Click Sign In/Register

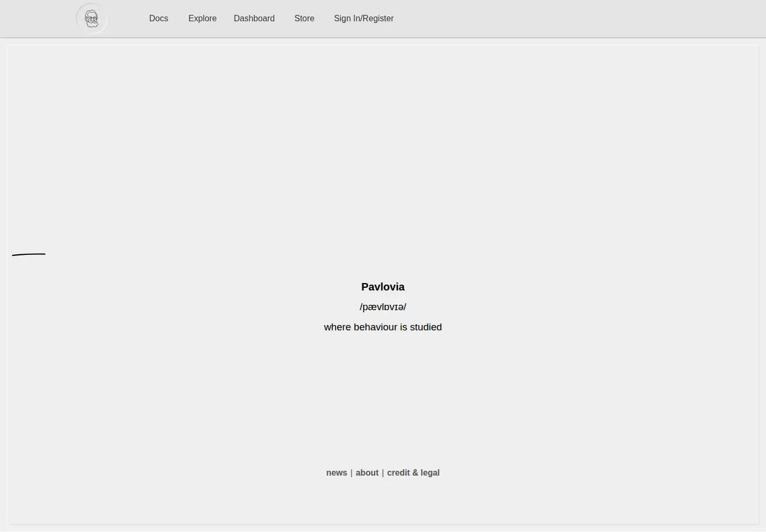pos(364,19)
